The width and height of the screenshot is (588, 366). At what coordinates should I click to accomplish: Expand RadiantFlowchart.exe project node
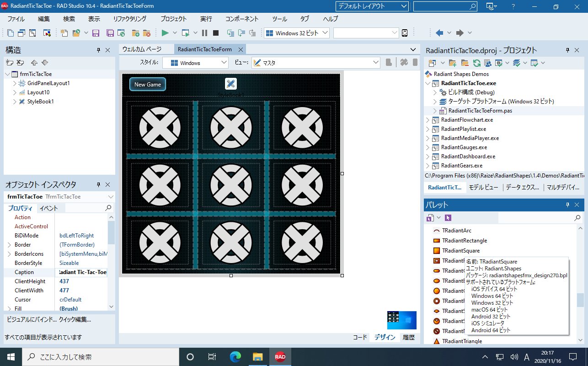click(x=428, y=120)
